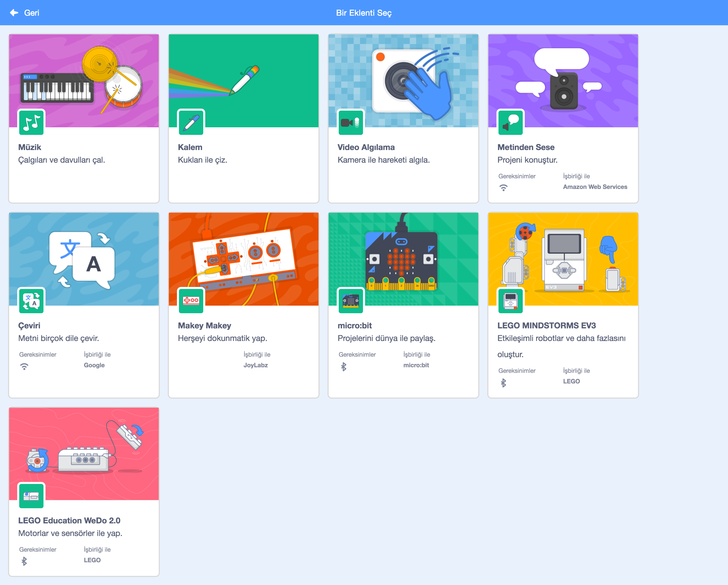The image size is (728, 585).
Task: Open the Makey Makey circuit board thumbnail
Action: pos(243,259)
